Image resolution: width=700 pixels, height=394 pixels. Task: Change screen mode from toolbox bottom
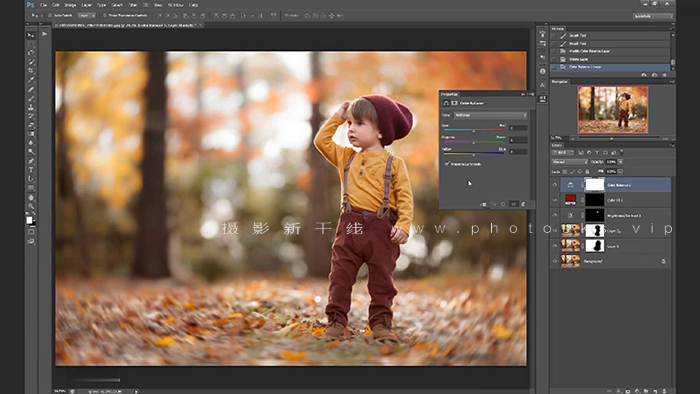click(31, 241)
